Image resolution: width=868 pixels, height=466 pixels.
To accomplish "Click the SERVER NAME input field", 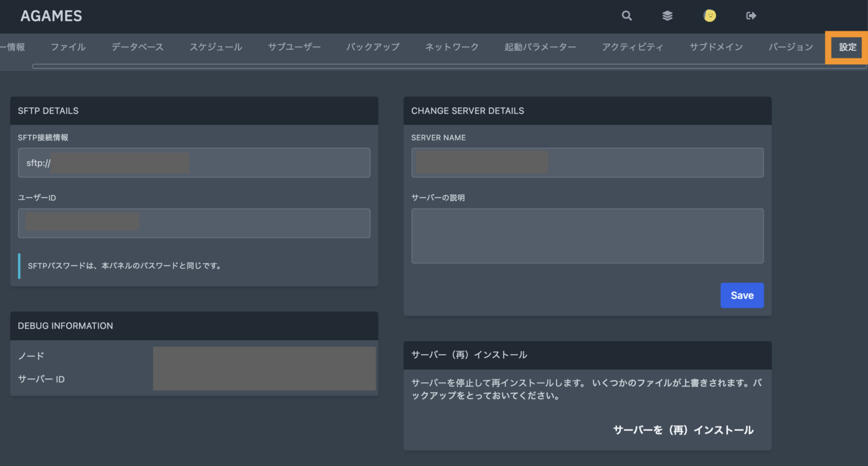I will click(x=587, y=163).
